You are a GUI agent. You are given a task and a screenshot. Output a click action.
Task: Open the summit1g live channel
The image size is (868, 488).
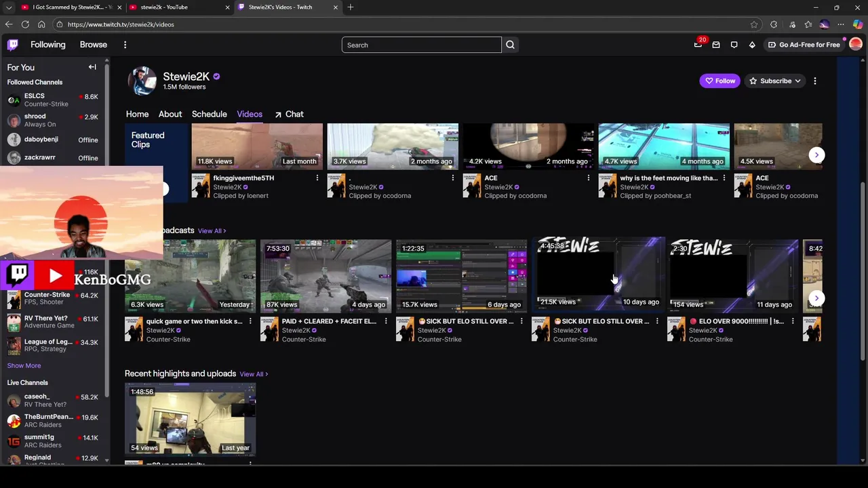coord(53,441)
